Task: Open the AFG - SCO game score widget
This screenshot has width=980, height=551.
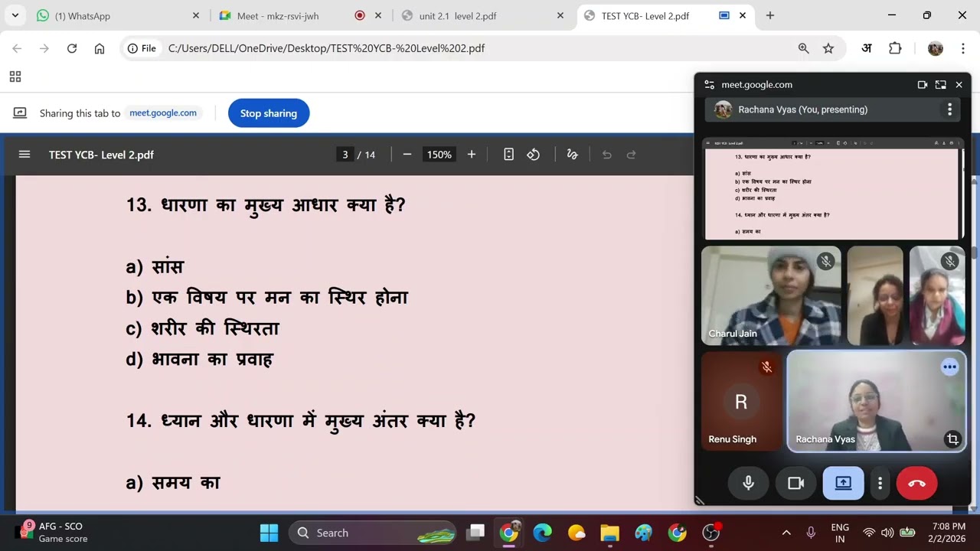Action: (x=54, y=533)
